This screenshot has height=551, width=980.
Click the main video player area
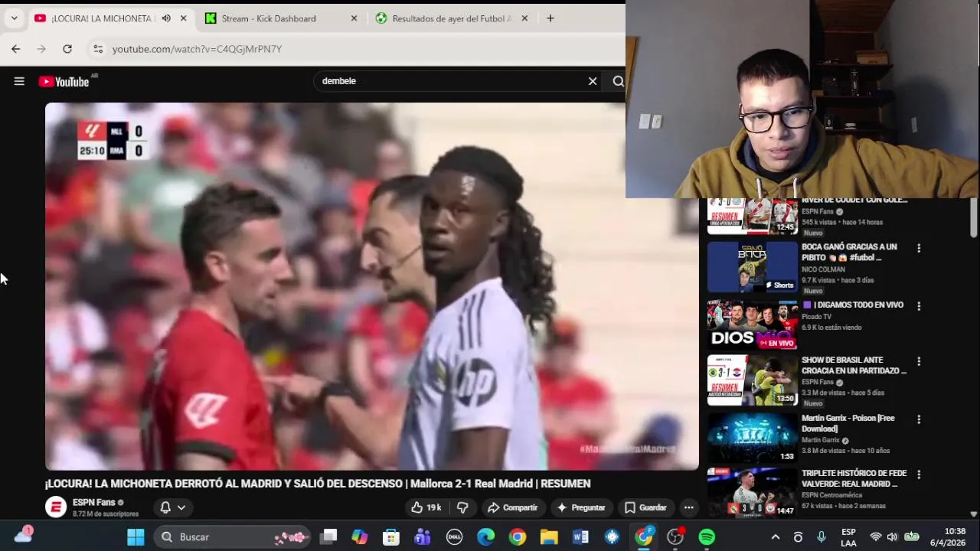(371, 286)
